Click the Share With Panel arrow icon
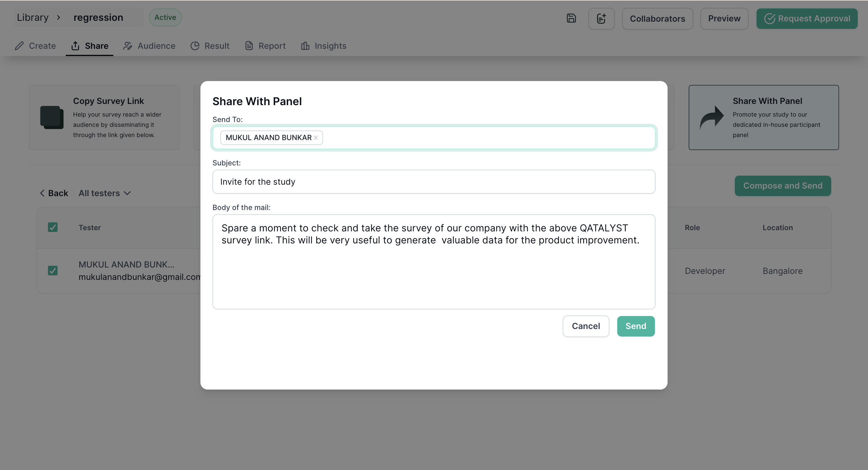Viewport: 868px width, 470px height. pyautogui.click(x=712, y=117)
